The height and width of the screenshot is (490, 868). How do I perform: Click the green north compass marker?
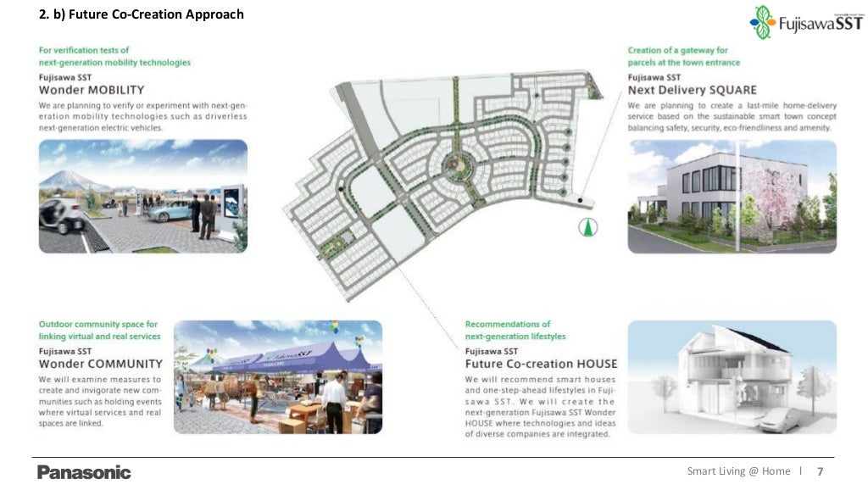[588, 227]
